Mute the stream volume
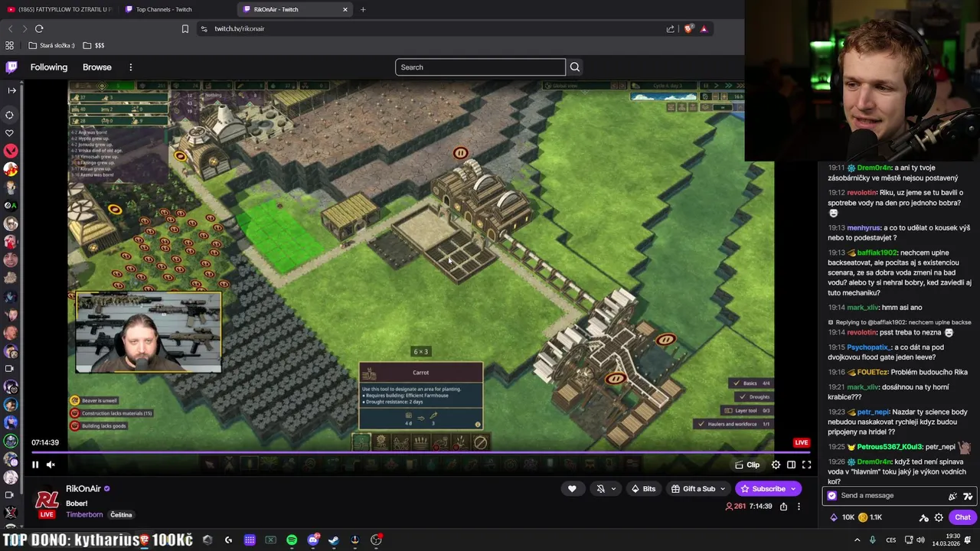Image resolution: width=980 pixels, height=551 pixels. point(51,465)
